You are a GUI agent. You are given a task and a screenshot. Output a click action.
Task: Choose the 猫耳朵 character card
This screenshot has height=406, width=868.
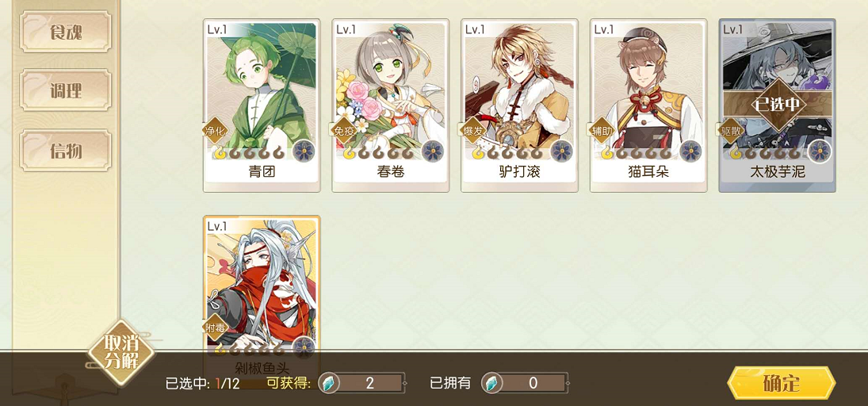point(648,105)
